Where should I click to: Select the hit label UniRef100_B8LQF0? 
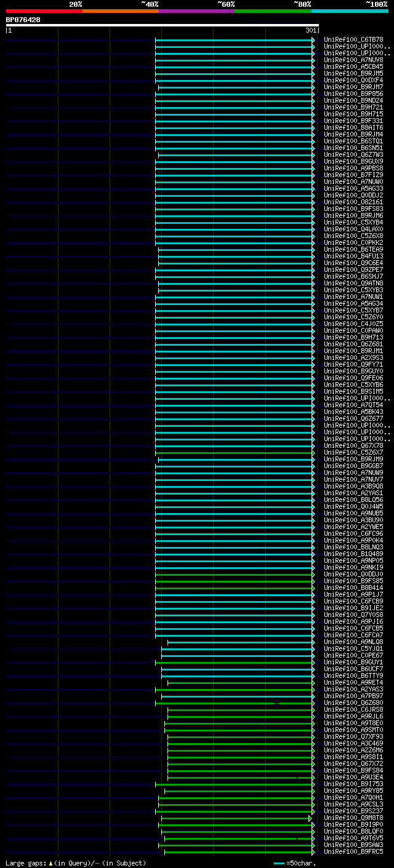click(353, 832)
